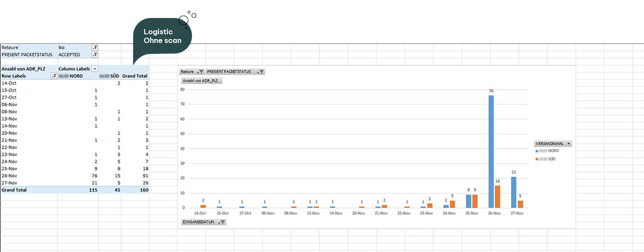Click the orange 26-Nov bar labeled 15
The width and height of the screenshot is (644, 252).
click(497, 196)
